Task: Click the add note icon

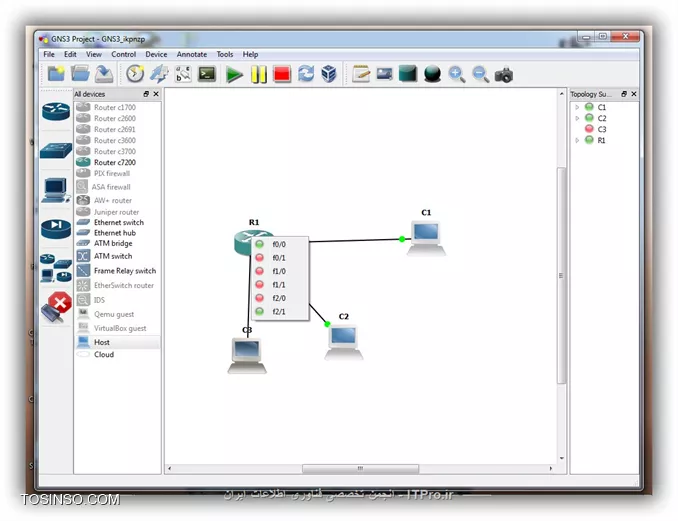Action: (361, 74)
